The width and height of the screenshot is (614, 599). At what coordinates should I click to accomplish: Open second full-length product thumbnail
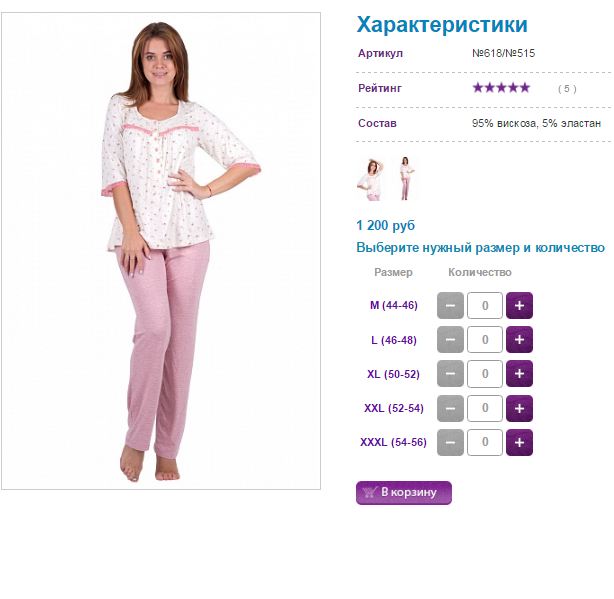point(405,178)
